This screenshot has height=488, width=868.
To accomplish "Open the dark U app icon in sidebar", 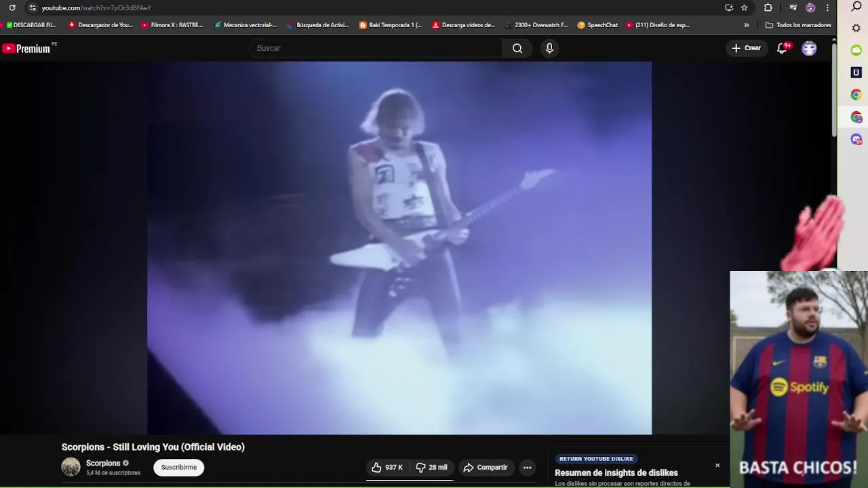I will 856,73.
